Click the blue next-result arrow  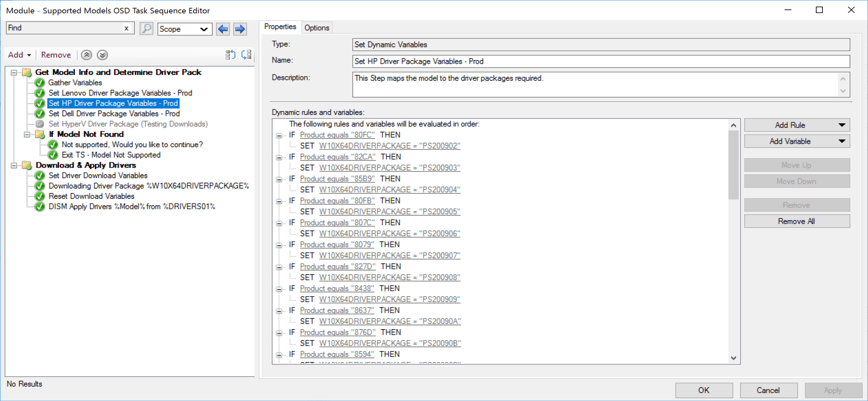point(240,28)
